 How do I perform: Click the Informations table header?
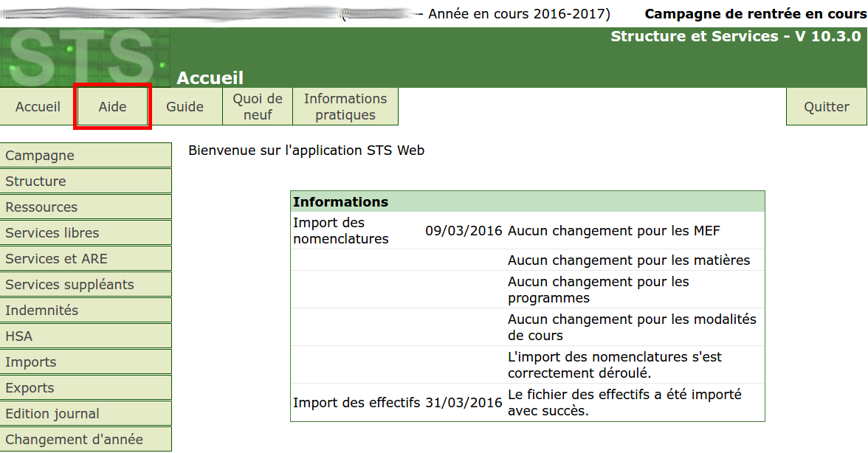[527, 202]
